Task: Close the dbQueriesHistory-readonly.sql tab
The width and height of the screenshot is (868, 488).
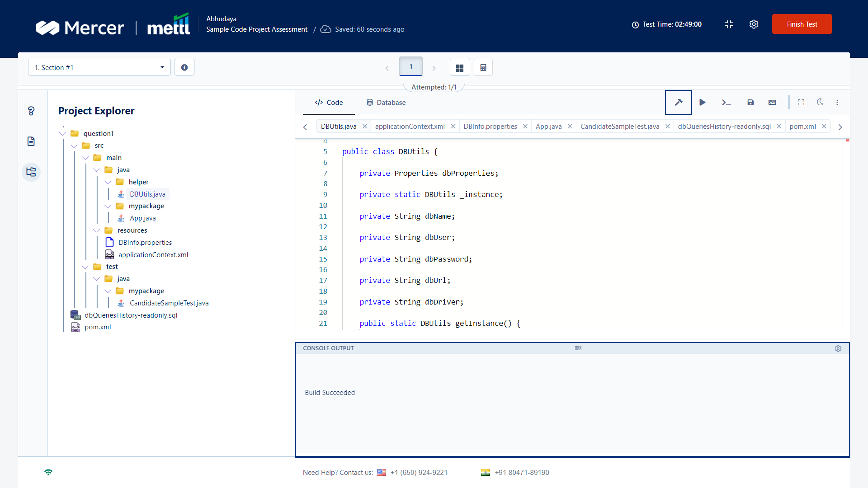Action: (x=779, y=126)
